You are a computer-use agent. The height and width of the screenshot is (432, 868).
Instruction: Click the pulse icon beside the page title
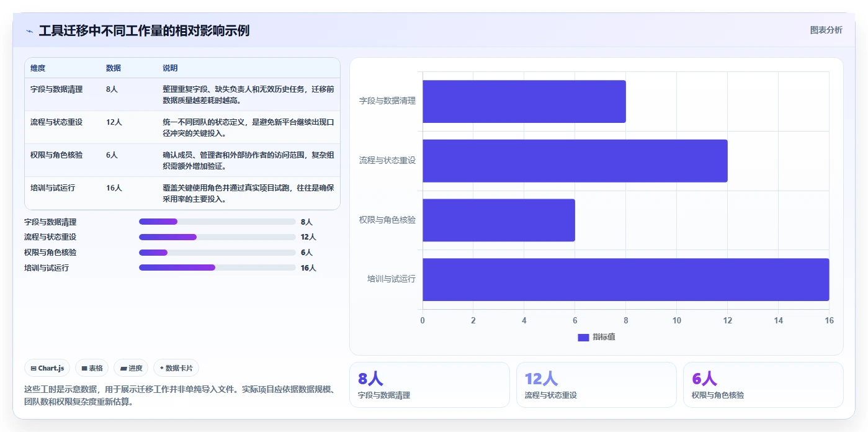[29, 31]
